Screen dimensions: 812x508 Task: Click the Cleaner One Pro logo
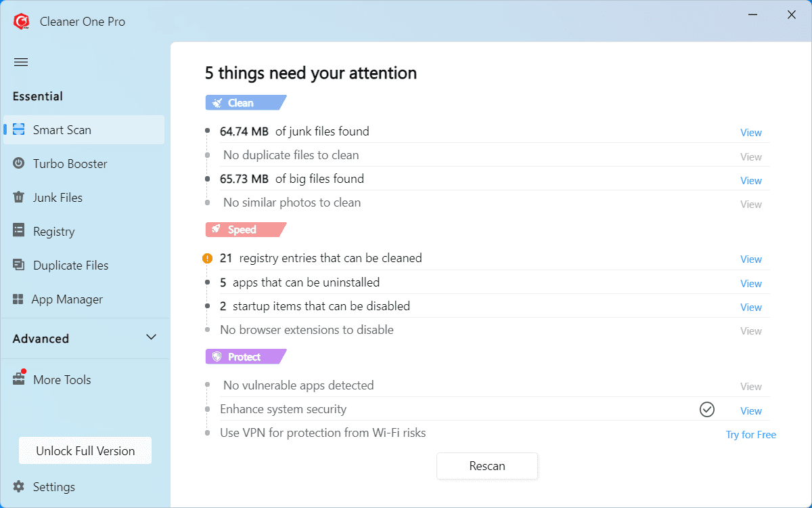[22, 22]
